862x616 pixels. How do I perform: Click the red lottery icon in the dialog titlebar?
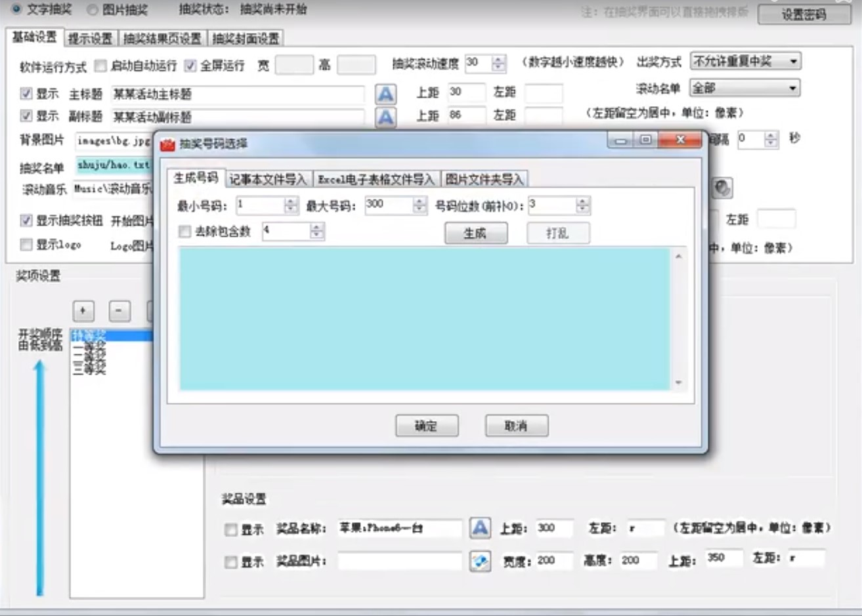point(167,140)
